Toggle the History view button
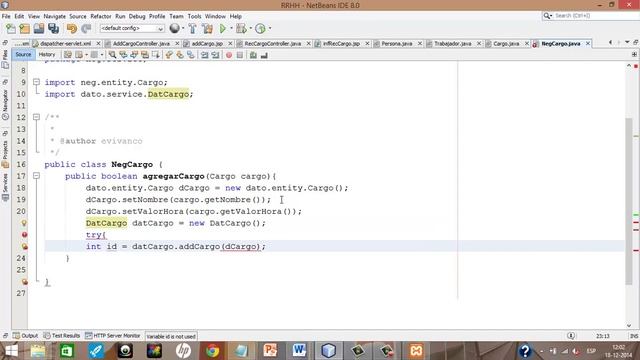 point(47,54)
